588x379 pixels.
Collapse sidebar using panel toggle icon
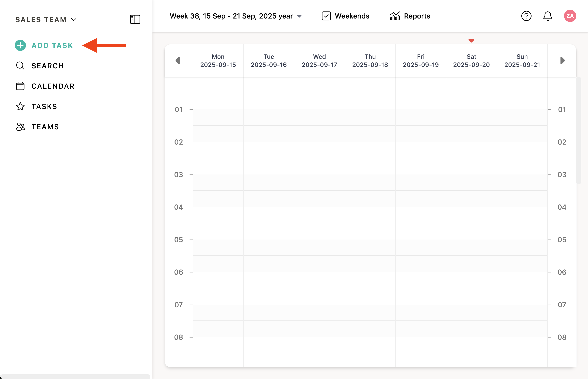click(x=135, y=19)
